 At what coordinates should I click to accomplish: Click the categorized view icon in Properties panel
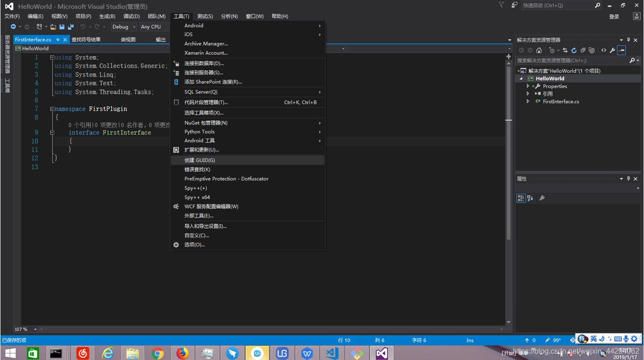click(x=521, y=198)
